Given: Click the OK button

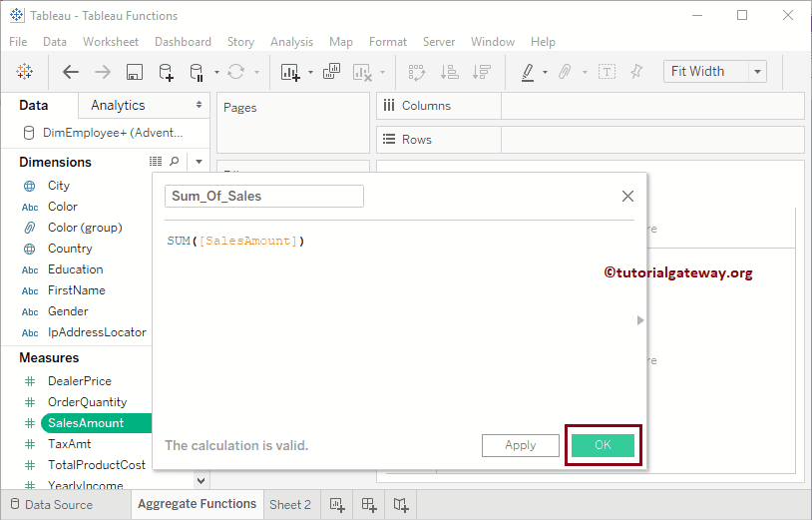Looking at the screenshot, I should click(x=603, y=445).
